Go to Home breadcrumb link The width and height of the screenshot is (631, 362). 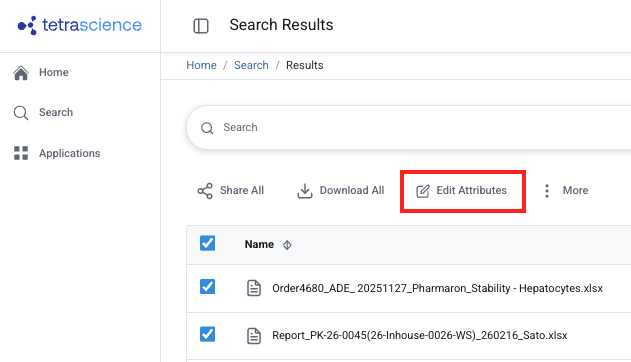201,65
